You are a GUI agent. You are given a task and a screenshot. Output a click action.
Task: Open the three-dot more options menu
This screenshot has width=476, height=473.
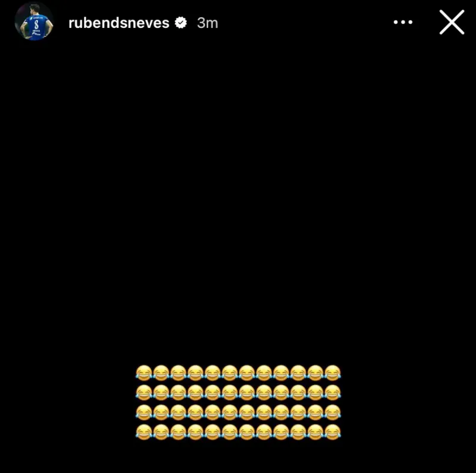(x=403, y=22)
